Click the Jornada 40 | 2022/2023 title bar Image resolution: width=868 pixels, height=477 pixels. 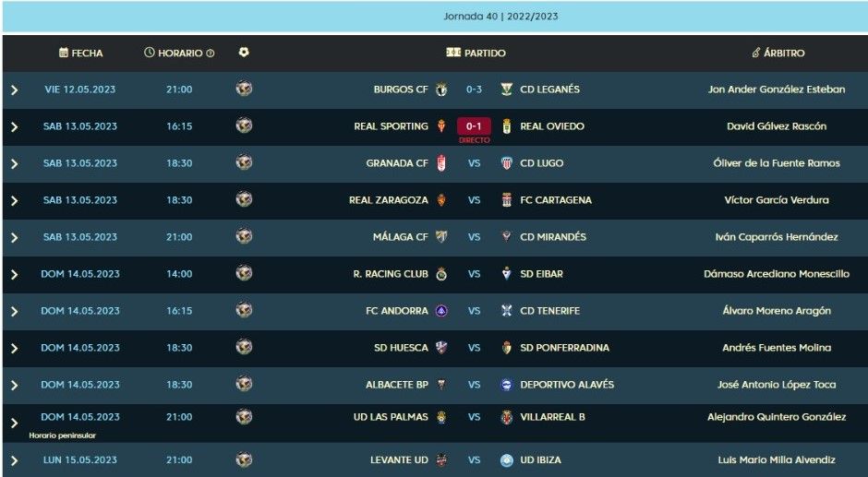coord(434,17)
